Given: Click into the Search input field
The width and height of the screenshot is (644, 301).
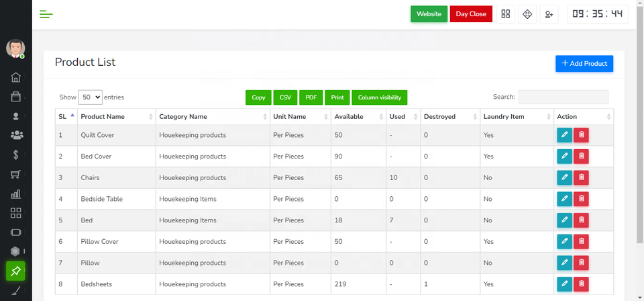Looking at the screenshot, I should (x=563, y=97).
